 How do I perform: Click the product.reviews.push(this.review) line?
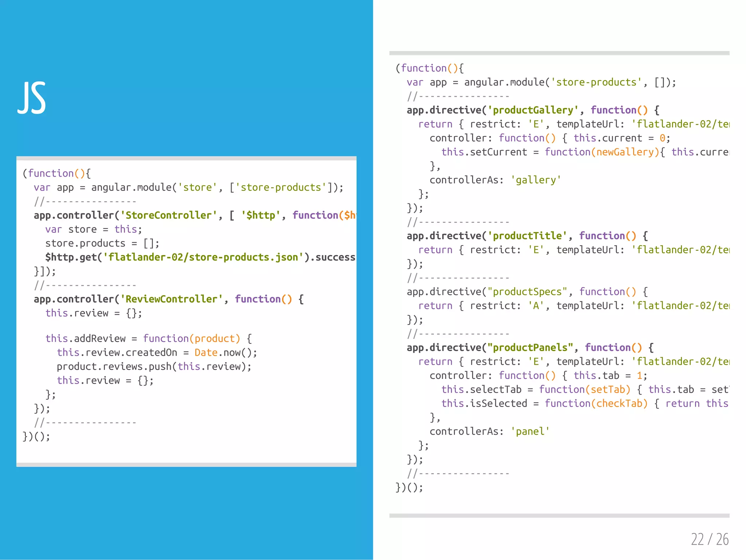pos(154,366)
